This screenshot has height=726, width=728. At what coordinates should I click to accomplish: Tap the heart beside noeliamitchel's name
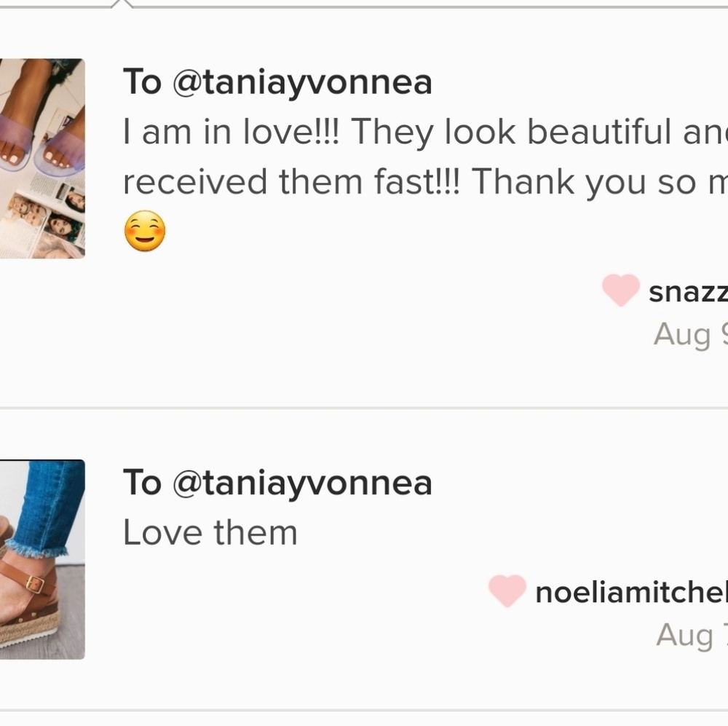point(507,591)
